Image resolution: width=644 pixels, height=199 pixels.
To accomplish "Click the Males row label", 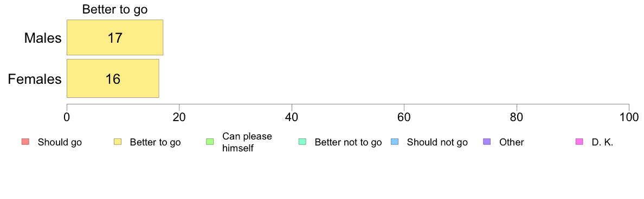I will (43, 38).
